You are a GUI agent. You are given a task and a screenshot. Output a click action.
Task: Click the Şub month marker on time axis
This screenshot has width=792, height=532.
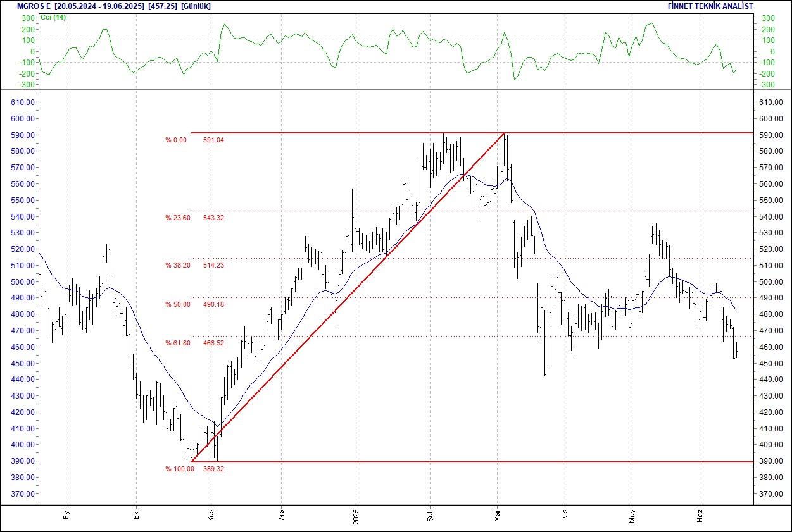[x=429, y=516]
